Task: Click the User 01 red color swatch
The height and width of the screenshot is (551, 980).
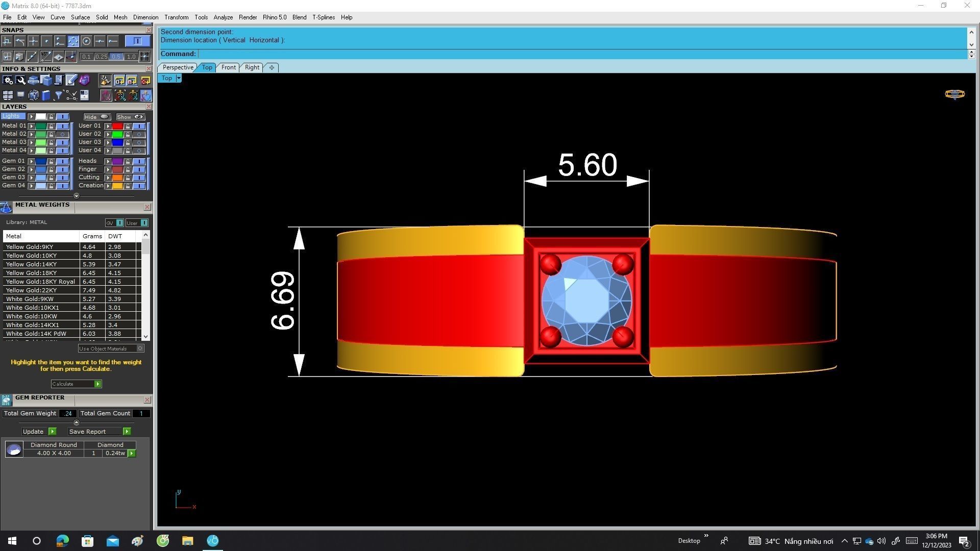Action: tap(117, 126)
